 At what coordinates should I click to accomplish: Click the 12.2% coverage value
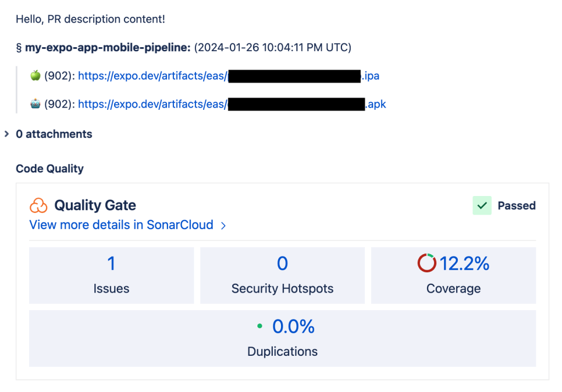464,264
